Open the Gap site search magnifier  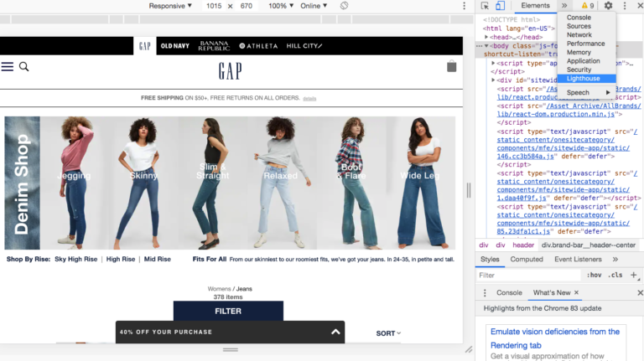click(24, 66)
